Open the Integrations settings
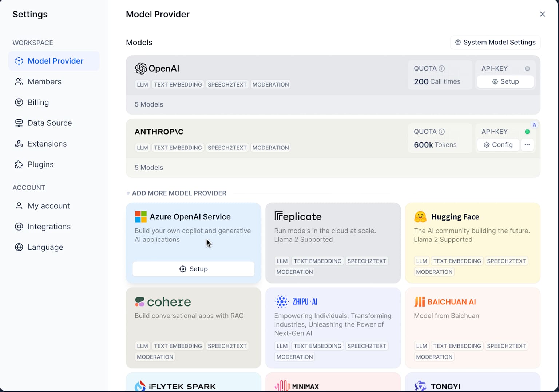Image resolution: width=559 pixels, height=392 pixels. point(49,226)
